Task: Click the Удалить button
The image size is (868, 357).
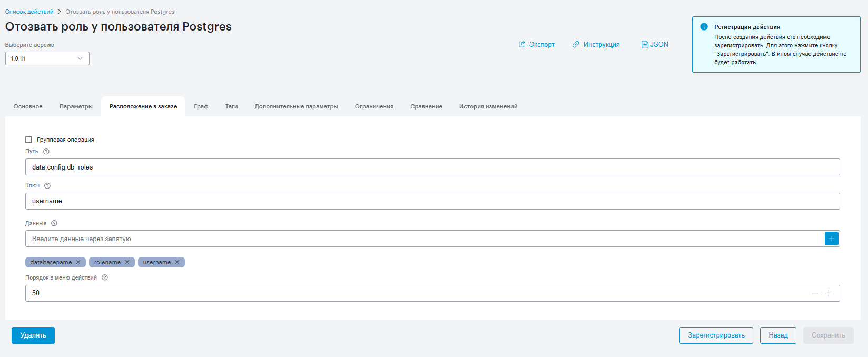Action: pyautogui.click(x=33, y=335)
